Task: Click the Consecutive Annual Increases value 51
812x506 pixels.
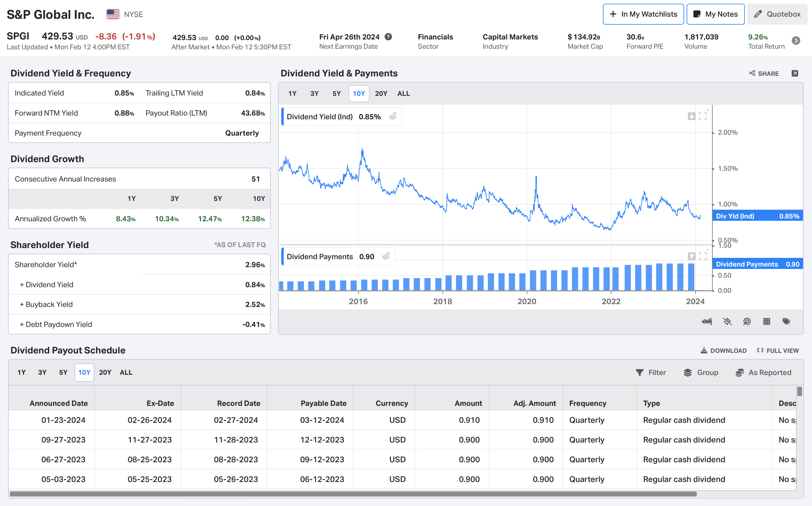Action: pos(255,179)
